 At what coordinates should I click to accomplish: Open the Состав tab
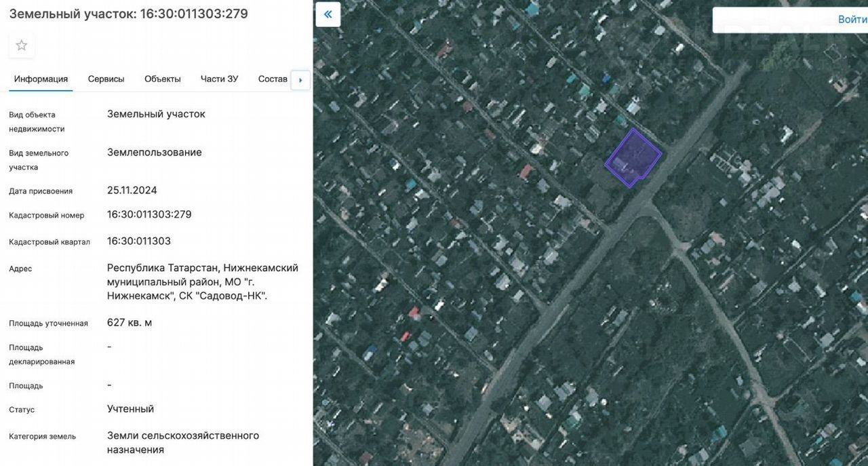273,79
